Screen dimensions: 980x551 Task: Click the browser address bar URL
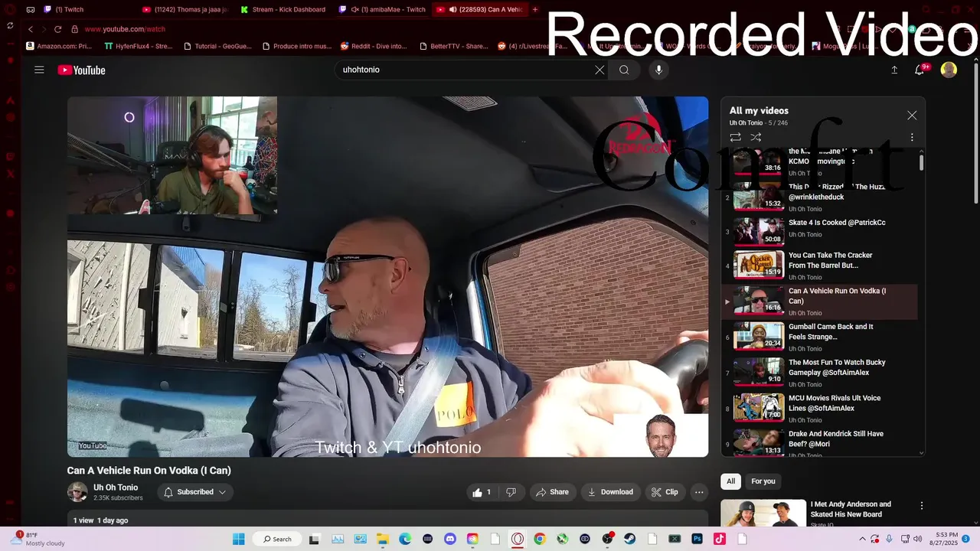point(125,29)
